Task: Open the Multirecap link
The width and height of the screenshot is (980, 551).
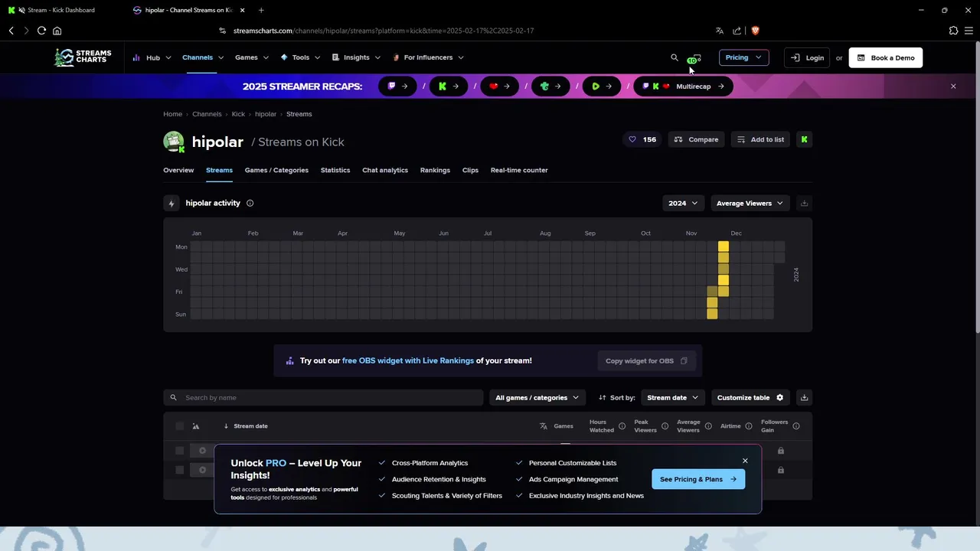Action: click(683, 86)
